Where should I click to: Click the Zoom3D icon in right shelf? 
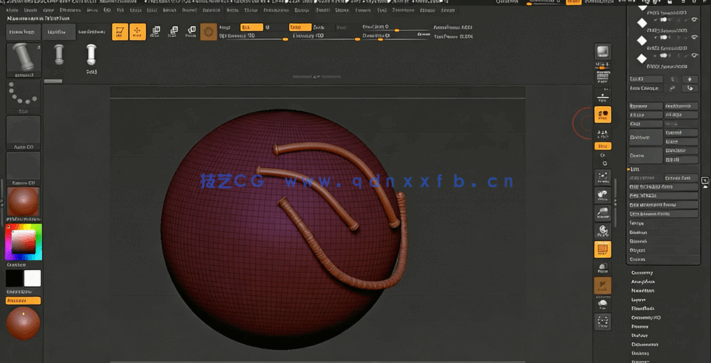click(603, 213)
